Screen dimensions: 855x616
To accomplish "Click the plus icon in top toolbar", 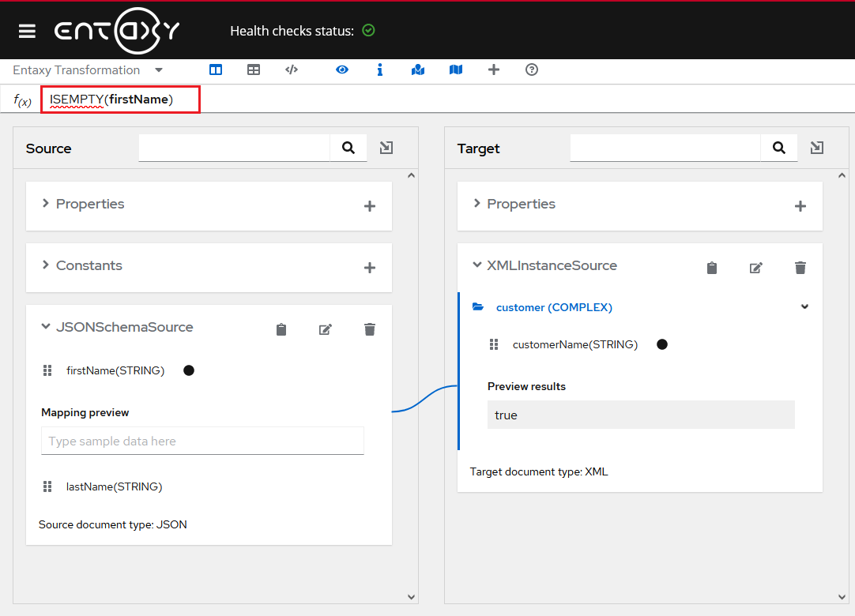I will (x=494, y=69).
